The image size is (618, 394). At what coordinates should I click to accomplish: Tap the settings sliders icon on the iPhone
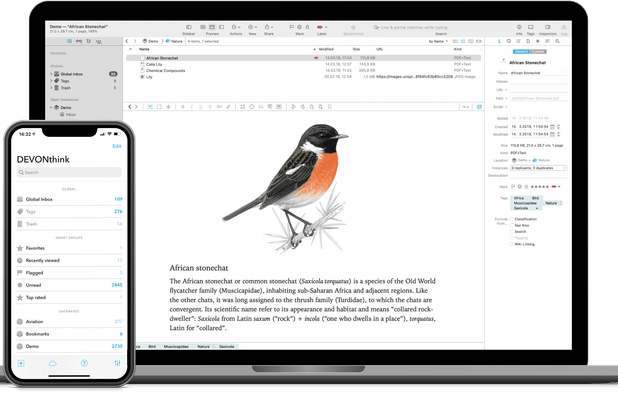(117, 363)
